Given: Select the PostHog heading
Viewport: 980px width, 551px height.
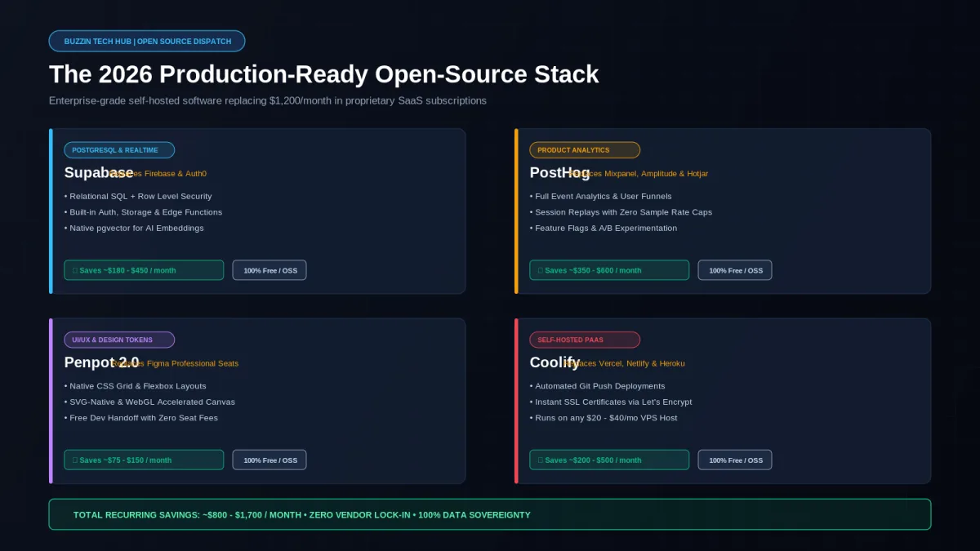Looking at the screenshot, I should pyautogui.click(x=560, y=173).
